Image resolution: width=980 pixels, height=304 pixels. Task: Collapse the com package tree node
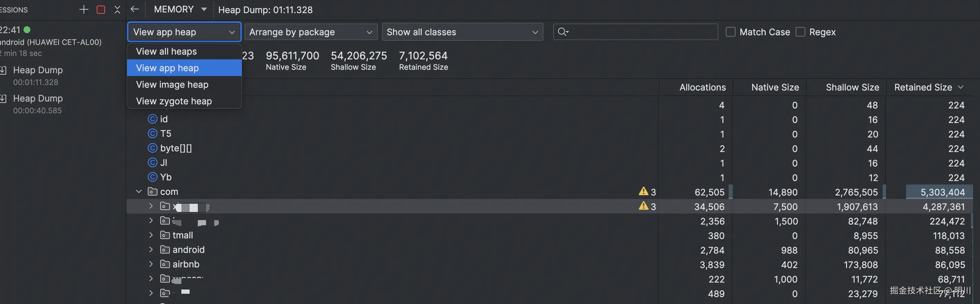(139, 191)
